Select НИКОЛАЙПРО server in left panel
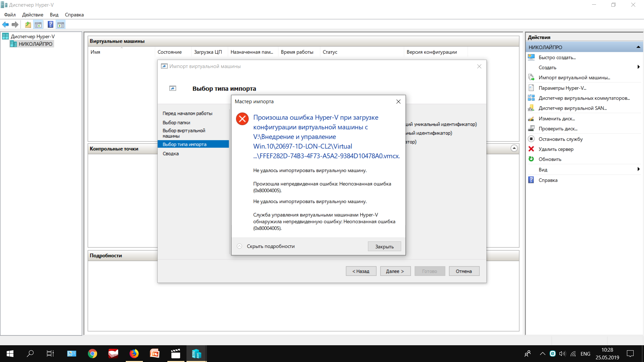Screen dimensions: 644x362 (x=36, y=44)
